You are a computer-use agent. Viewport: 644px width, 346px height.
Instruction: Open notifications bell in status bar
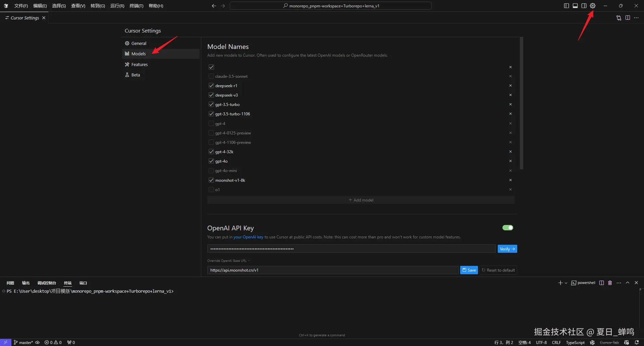(x=637, y=343)
